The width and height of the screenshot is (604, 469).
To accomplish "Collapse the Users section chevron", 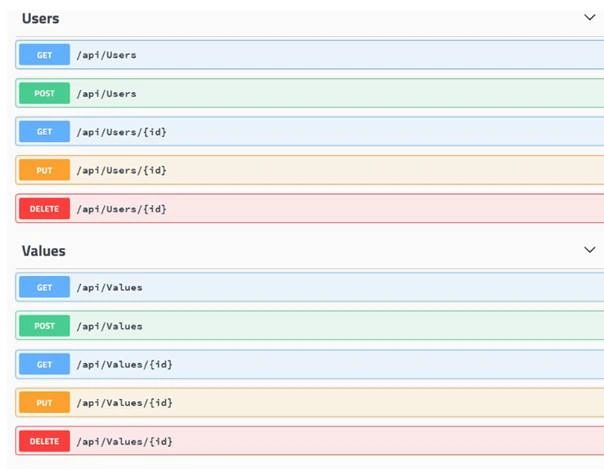I will [x=589, y=17].
